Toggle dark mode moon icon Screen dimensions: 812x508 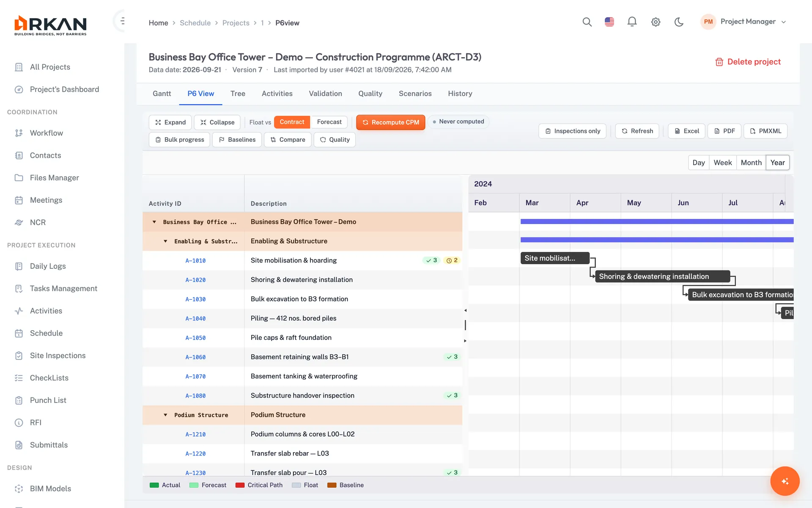pyautogui.click(x=679, y=22)
